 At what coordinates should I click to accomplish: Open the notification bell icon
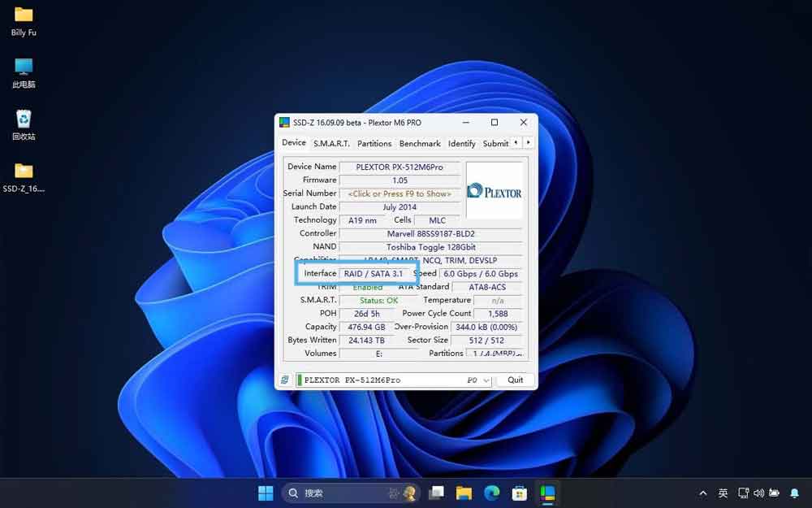click(x=794, y=493)
